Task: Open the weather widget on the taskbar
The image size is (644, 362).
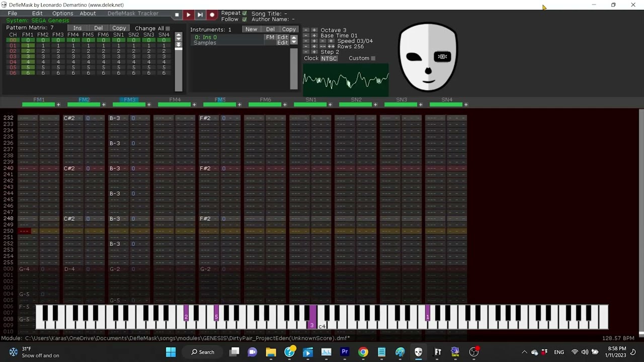Action: pos(34,352)
